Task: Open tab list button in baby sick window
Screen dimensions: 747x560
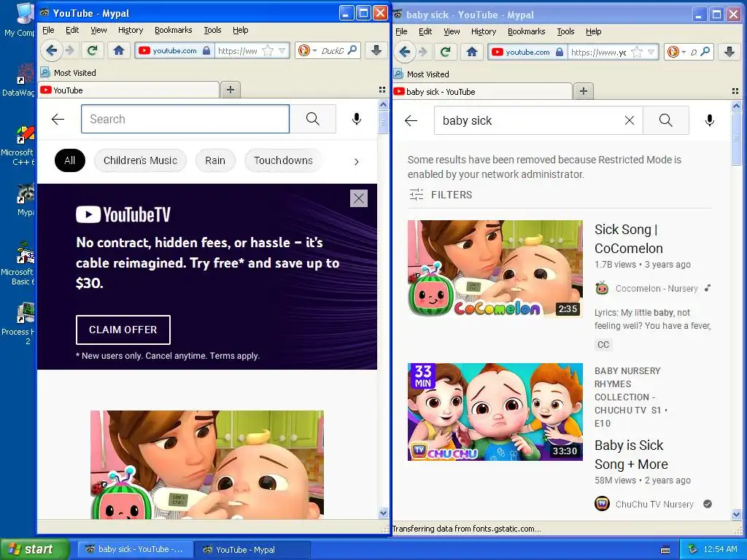Action: pos(735,91)
